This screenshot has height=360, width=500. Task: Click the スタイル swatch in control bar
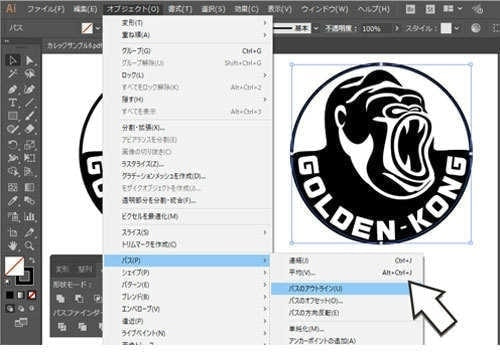446,28
